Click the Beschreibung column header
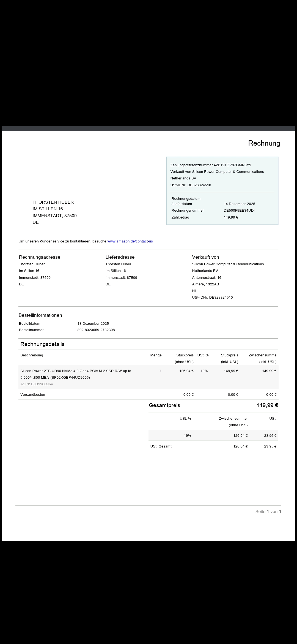This screenshot has width=297, height=644. tap(32, 355)
